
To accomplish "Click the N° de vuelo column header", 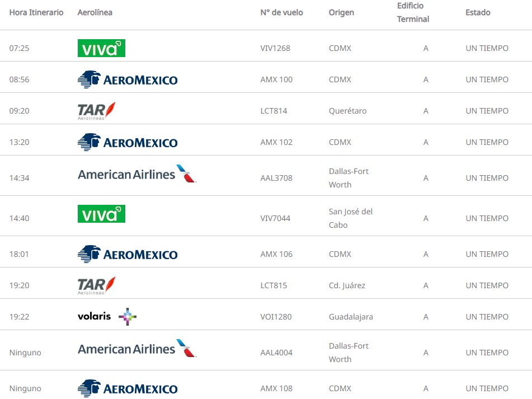I will 281,12.
